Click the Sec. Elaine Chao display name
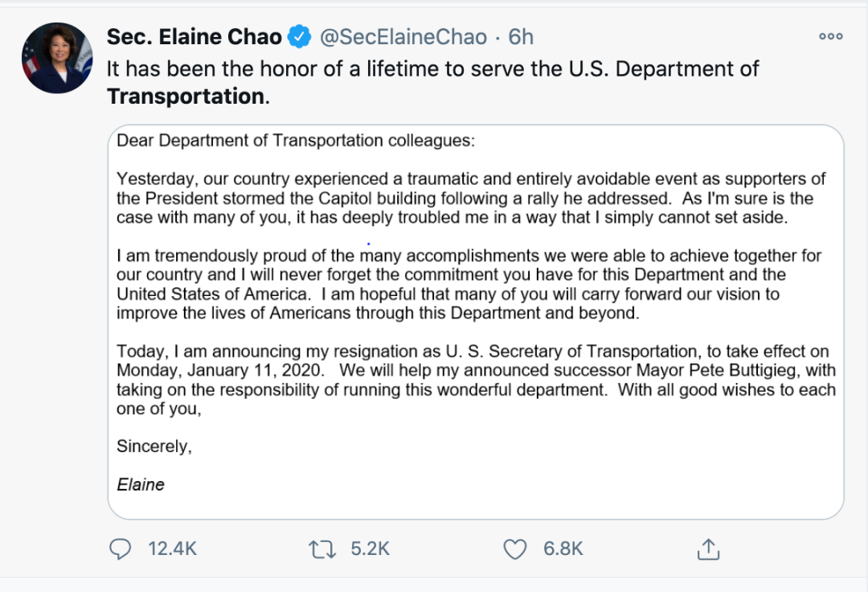Viewport: 868px width, 592px height. 194,37
